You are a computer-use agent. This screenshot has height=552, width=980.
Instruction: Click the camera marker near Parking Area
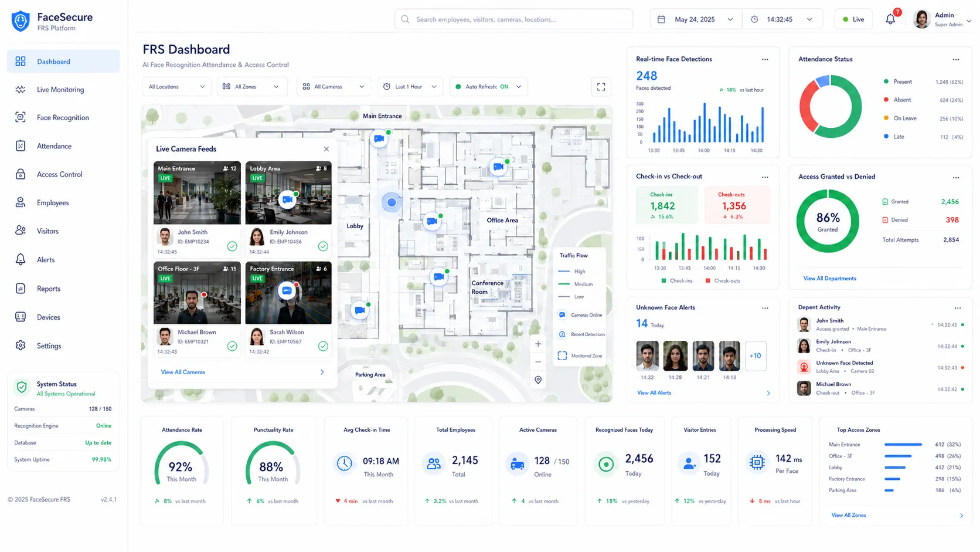360,310
